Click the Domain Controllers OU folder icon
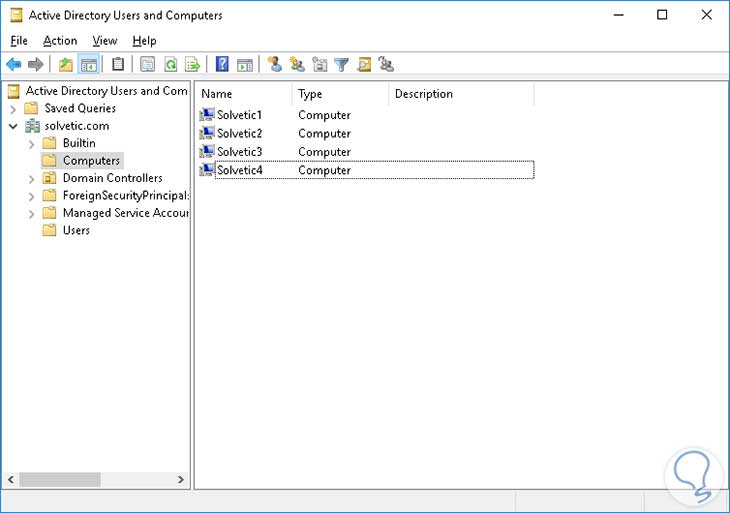Screen dimensions: 730x513 (49, 178)
